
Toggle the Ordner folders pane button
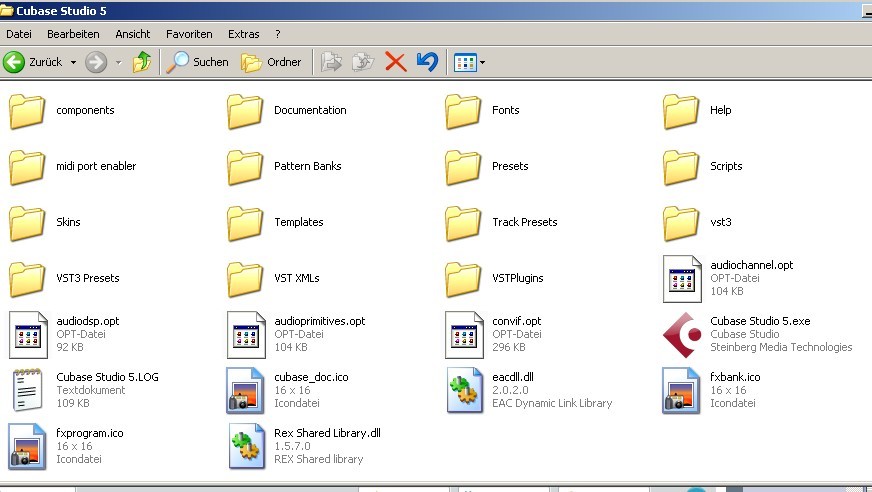pyautogui.click(x=272, y=62)
